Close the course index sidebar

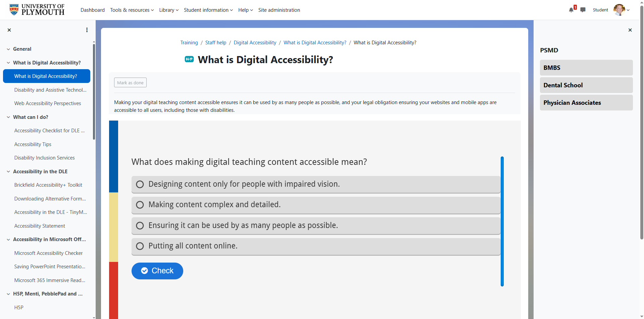(x=9, y=30)
